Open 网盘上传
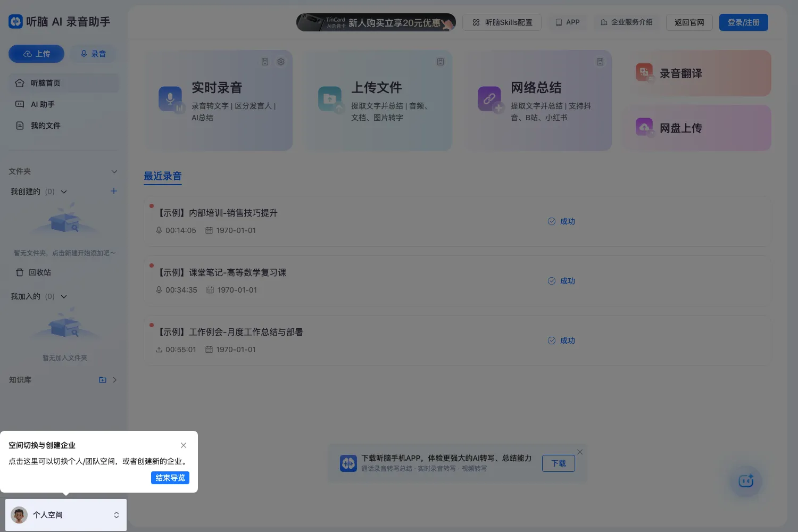This screenshot has height=532, width=798. tap(697, 128)
